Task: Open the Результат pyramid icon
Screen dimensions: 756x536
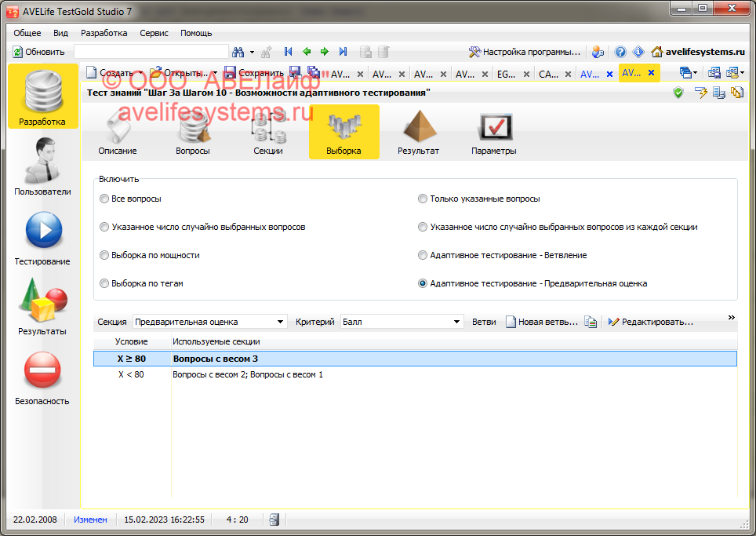Action: coord(418,132)
